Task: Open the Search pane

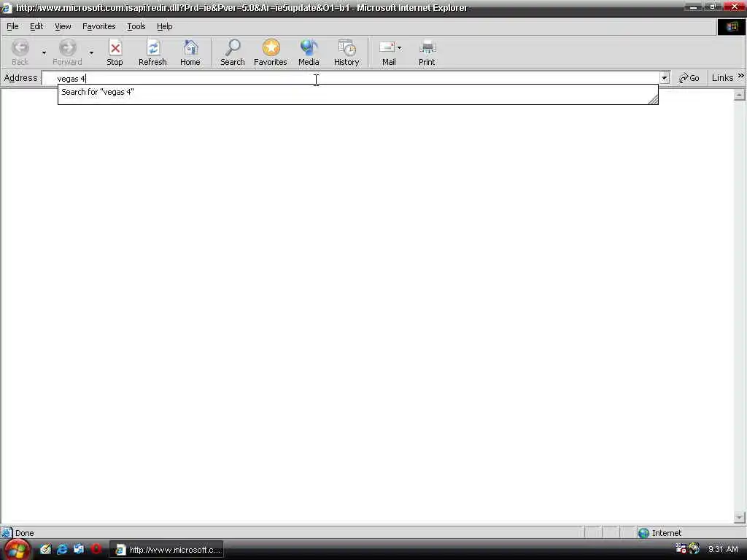Action: (x=233, y=52)
